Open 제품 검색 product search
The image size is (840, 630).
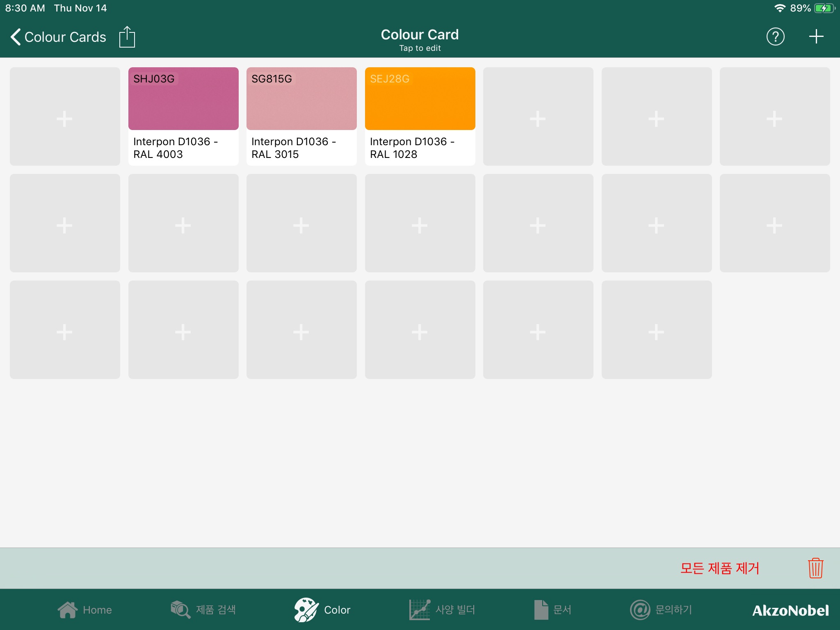205,609
